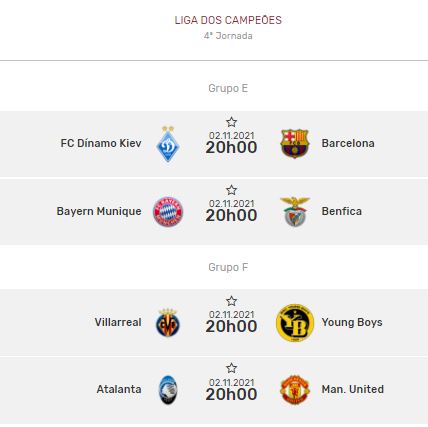This screenshot has width=428, height=427.
Task: Select the Grupo F heading
Action: 228,267
